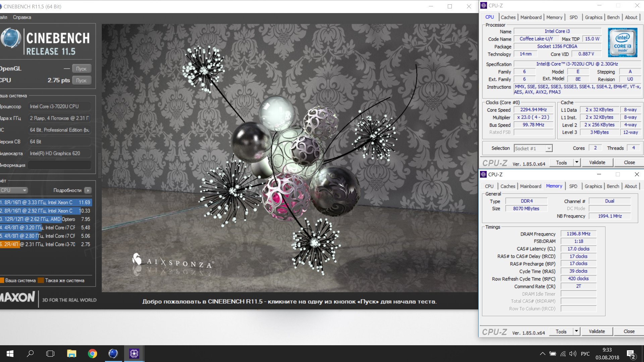Select ranking row 1 Intel Xeon 11.69
The height and width of the screenshot is (362, 644).
click(x=46, y=202)
